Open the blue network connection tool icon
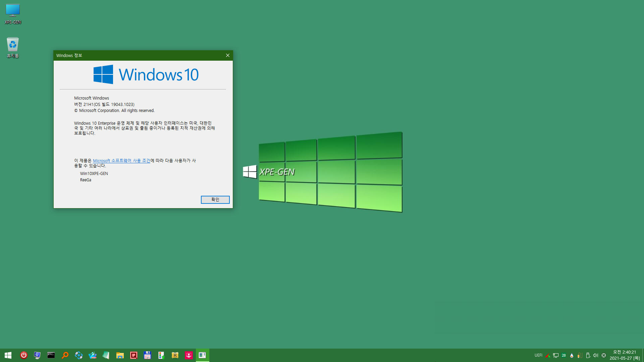This screenshot has height=362, width=644. (79, 355)
